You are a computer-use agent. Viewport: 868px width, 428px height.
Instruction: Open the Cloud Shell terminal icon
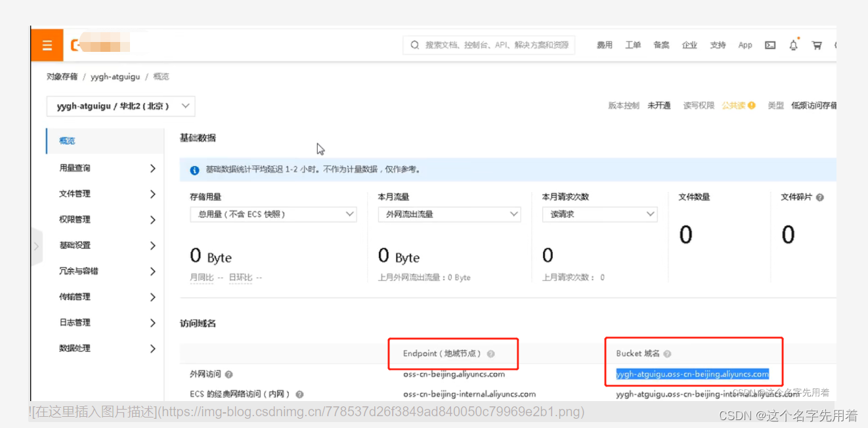click(770, 45)
